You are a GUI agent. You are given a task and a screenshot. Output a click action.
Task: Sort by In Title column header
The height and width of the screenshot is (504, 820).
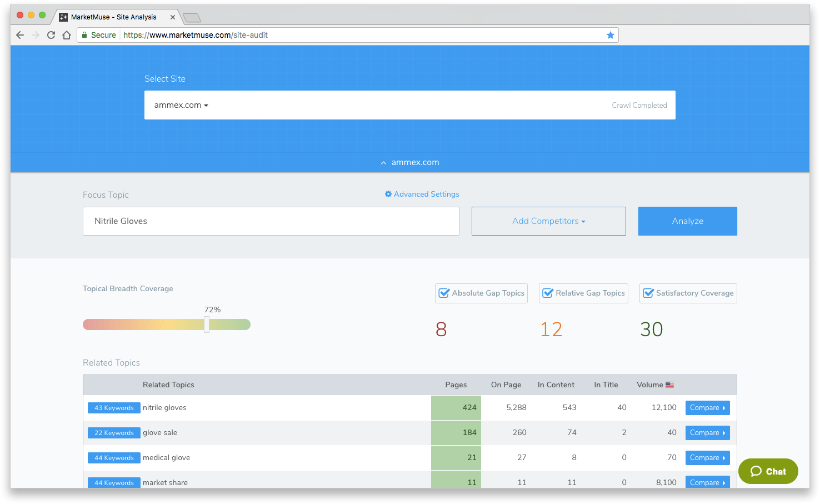pyautogui.click(x=606, y=385)
